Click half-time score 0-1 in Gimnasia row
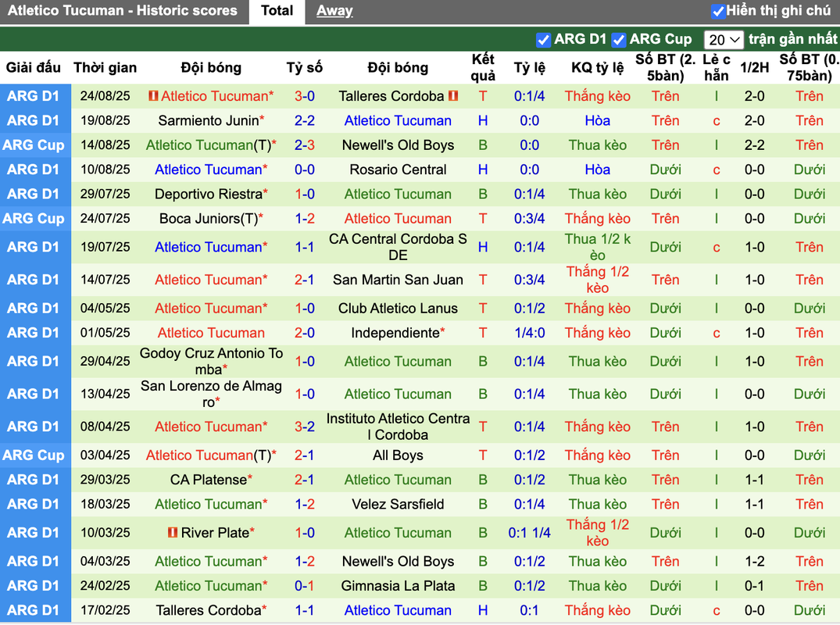The width and height of the screenshot is (840, 625). pos(754,586)
